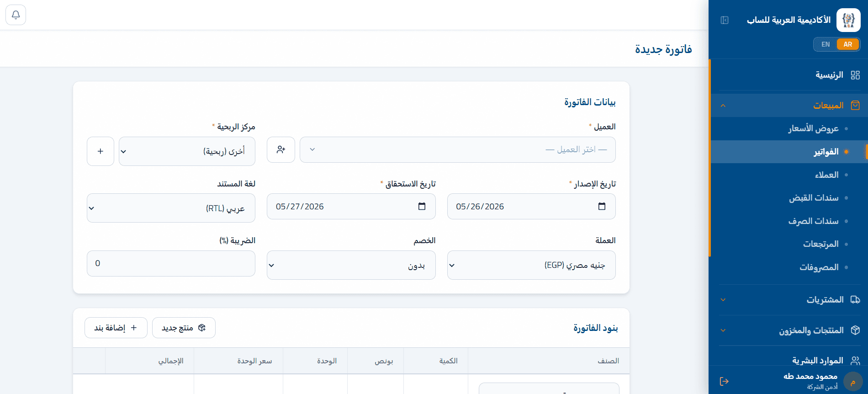Screen dimensions: 868x394
Task: Click the logout icon beside user name
Action: [724, 381]
